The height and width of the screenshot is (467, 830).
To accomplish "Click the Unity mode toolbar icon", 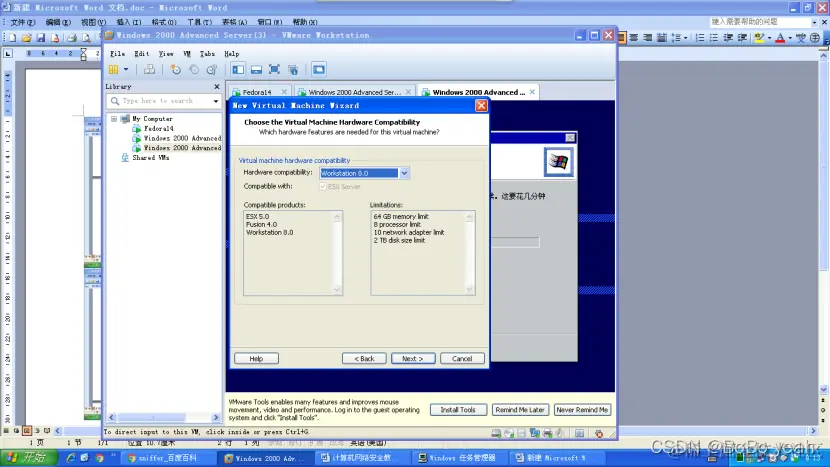I will coord(293,69).
